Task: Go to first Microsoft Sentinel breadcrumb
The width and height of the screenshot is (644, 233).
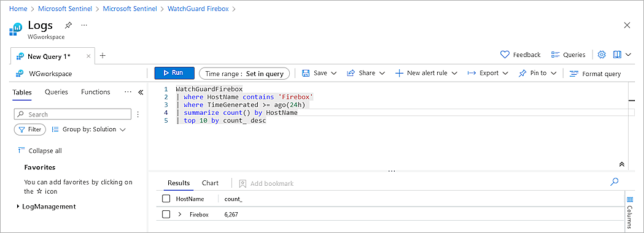Action: click(65, 8)
